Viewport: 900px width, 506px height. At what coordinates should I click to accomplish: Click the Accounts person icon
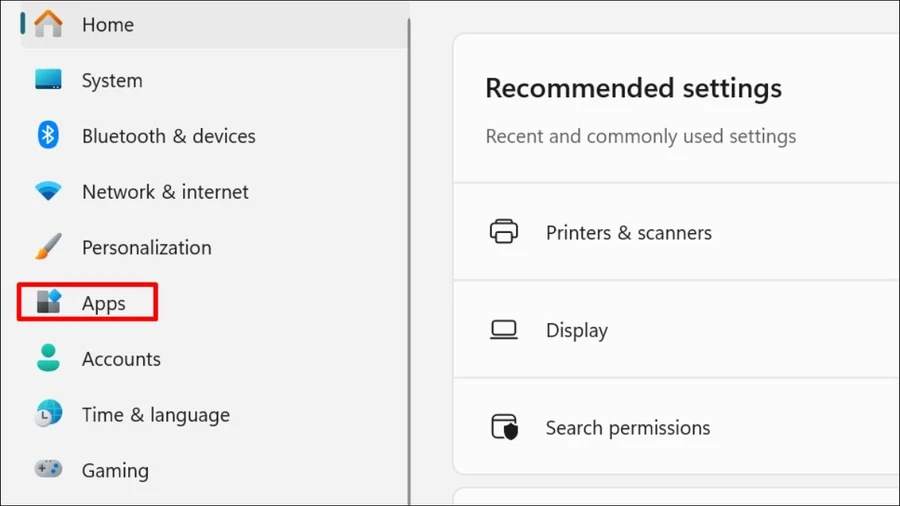pyautogui.click(x=48, y=357)
